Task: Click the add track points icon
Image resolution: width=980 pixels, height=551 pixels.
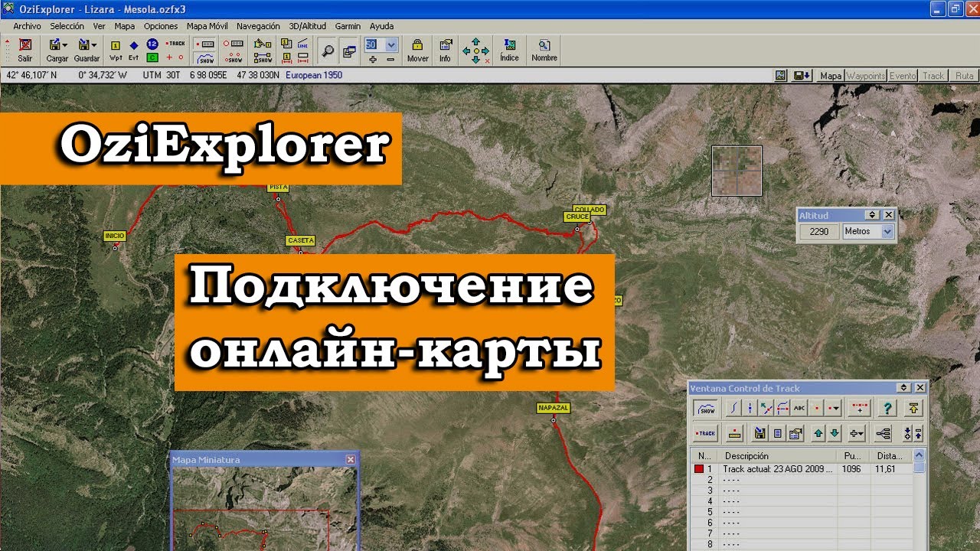Action: pyautogui.click(x=860, y=409)
